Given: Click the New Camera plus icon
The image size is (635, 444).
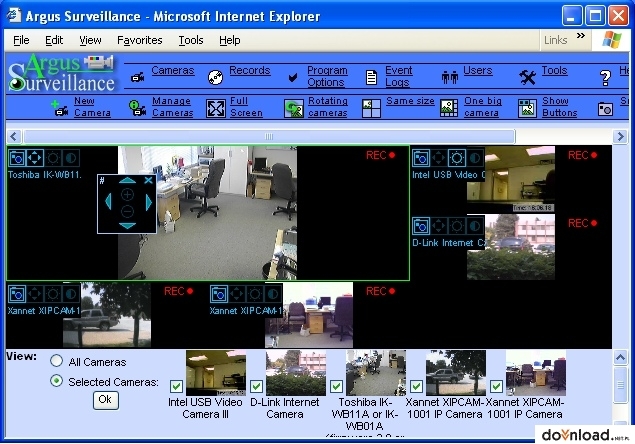Looking at the screenshot, I should click(60, 108).
